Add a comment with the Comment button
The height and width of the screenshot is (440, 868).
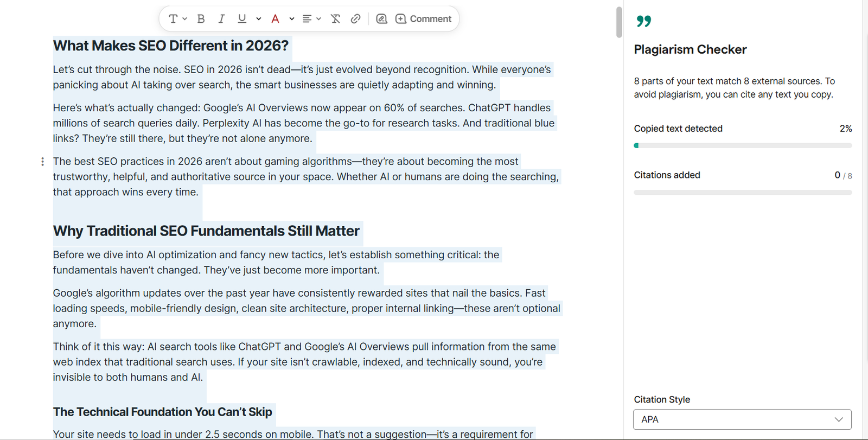click(424, 19)
